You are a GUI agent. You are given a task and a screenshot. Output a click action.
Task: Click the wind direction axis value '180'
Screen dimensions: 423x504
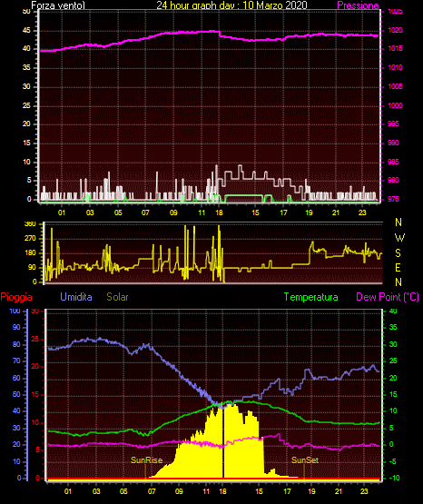pyautogui.click(x=31, y=253)
